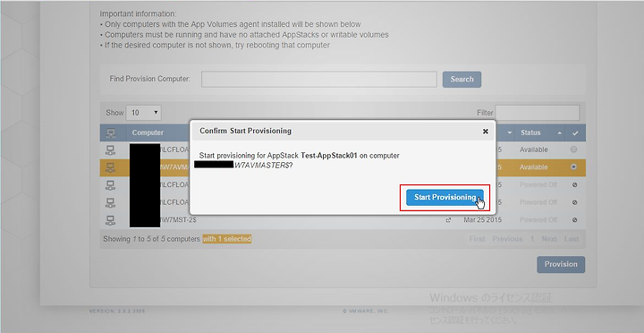Go to the First page
This screenshot has width=644, height=333.
(477, 239)
